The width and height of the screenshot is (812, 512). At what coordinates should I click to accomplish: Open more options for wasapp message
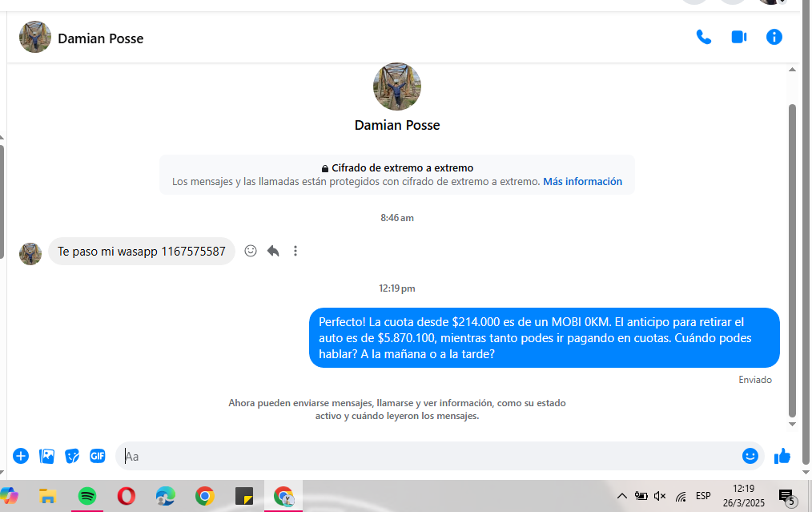[295, 251]
